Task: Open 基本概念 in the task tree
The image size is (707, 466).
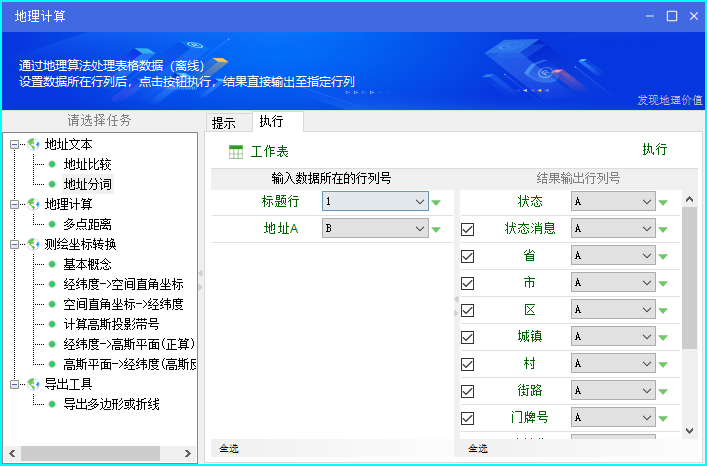Action: tap(87, 264)
